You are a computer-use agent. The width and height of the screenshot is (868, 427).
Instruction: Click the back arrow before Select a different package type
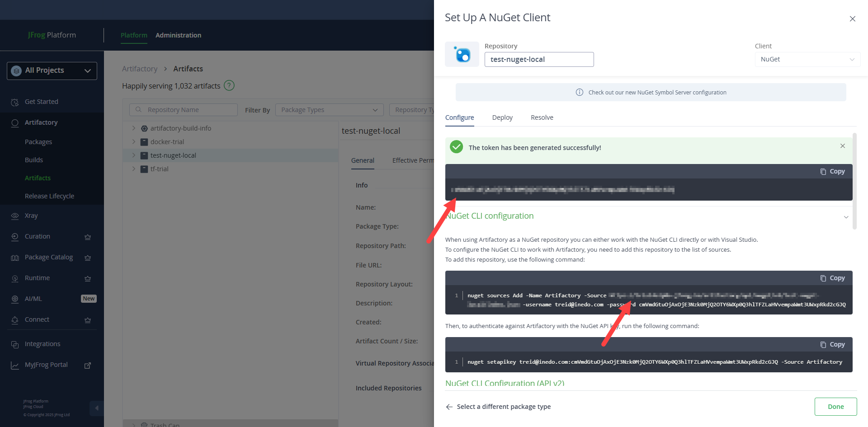[449, 407]
